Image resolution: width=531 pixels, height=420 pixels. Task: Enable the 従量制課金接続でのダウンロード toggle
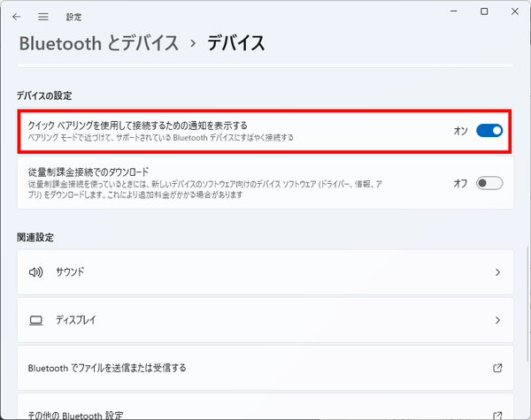[x=489, y=183]
